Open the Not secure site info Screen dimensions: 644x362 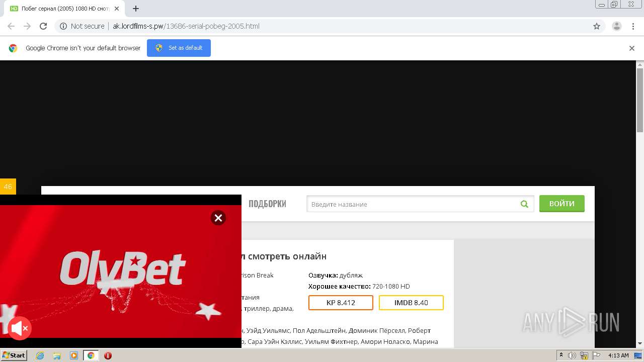tap(82, 26)
